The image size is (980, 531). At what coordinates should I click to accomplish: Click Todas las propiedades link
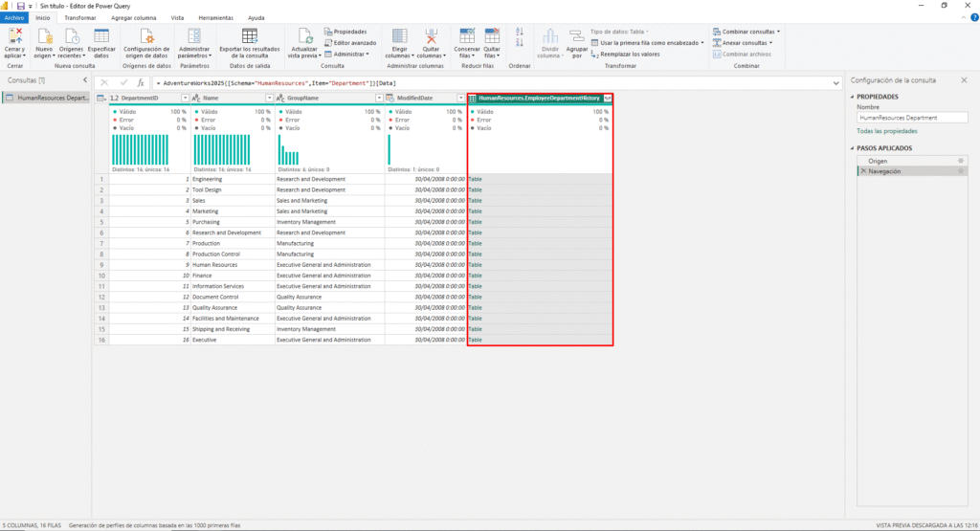click(886, 131)
